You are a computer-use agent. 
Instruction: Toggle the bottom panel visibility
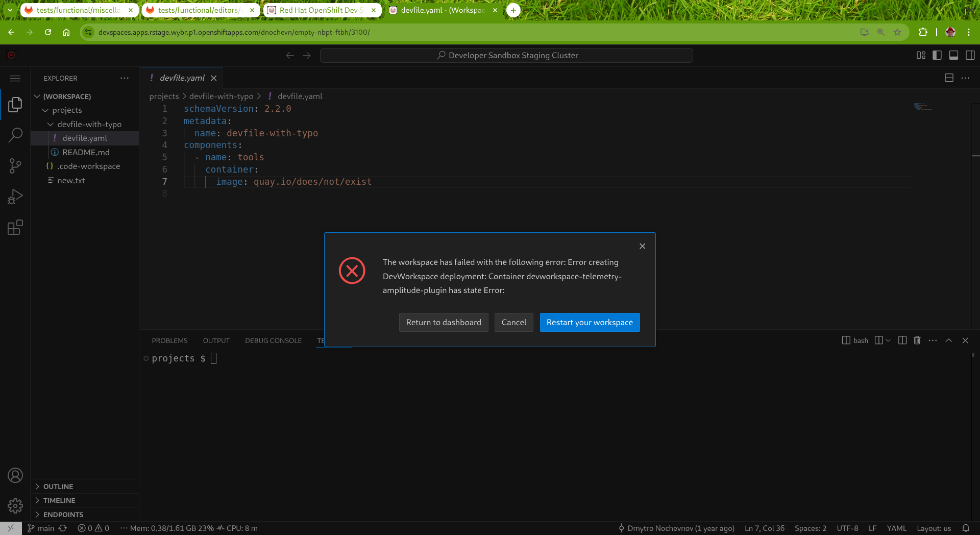(953, 55)
